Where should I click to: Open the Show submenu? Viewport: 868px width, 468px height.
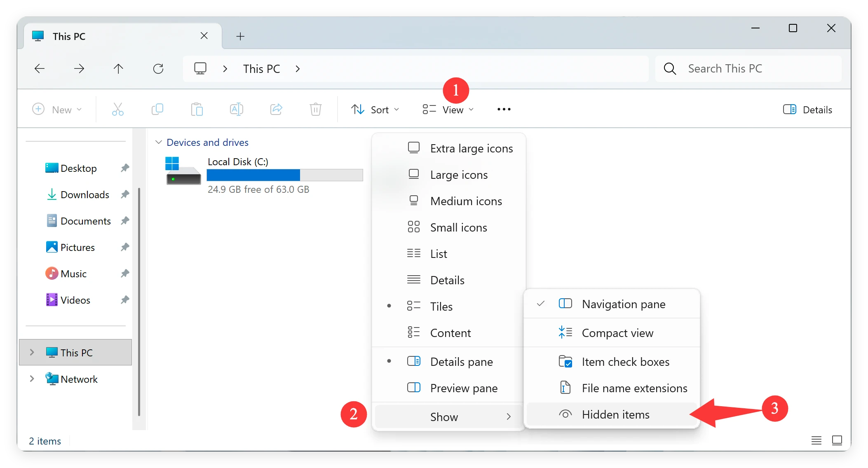448,417
